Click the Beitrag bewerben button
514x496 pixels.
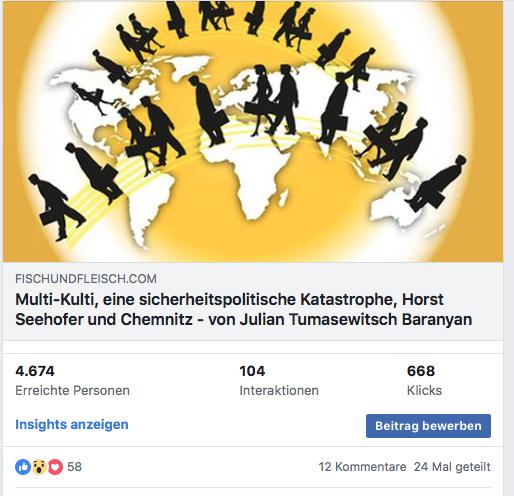point(428,426)
